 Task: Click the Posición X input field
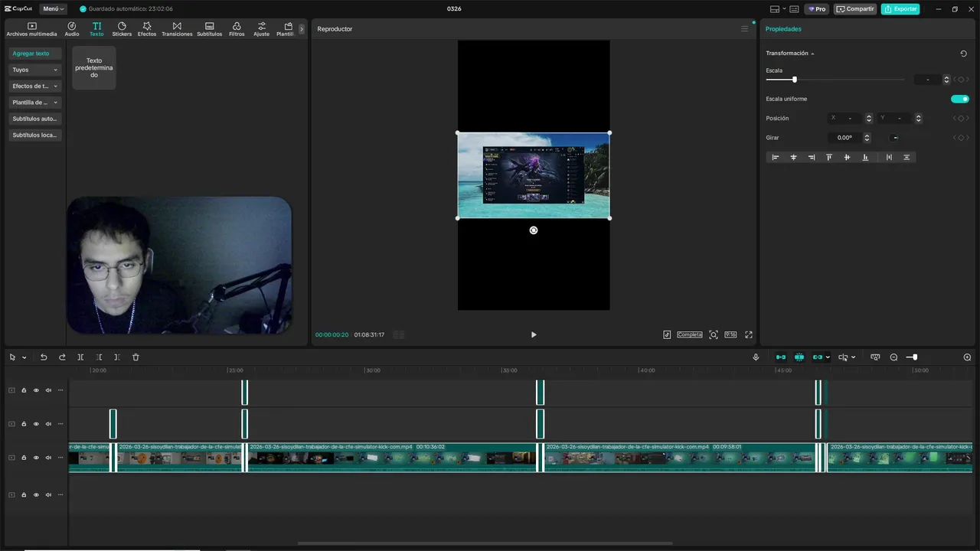pyautogui.click(x=846, y=119)
